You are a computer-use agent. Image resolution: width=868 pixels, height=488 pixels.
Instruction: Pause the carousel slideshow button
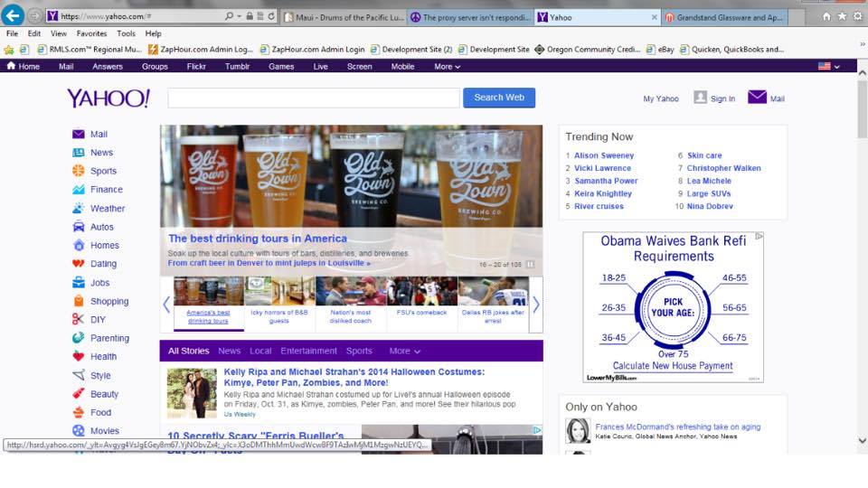coord(531,265)
